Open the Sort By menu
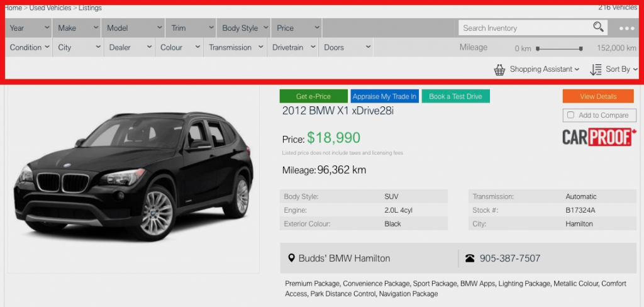This screenshot has height=307, width=644. tap(621, 69)
